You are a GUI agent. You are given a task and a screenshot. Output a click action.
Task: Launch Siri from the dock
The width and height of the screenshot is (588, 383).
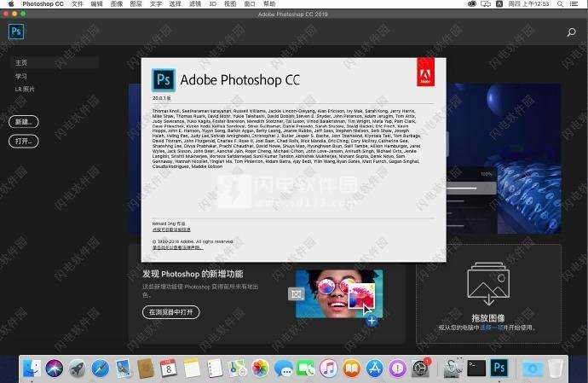coord(55,368)
